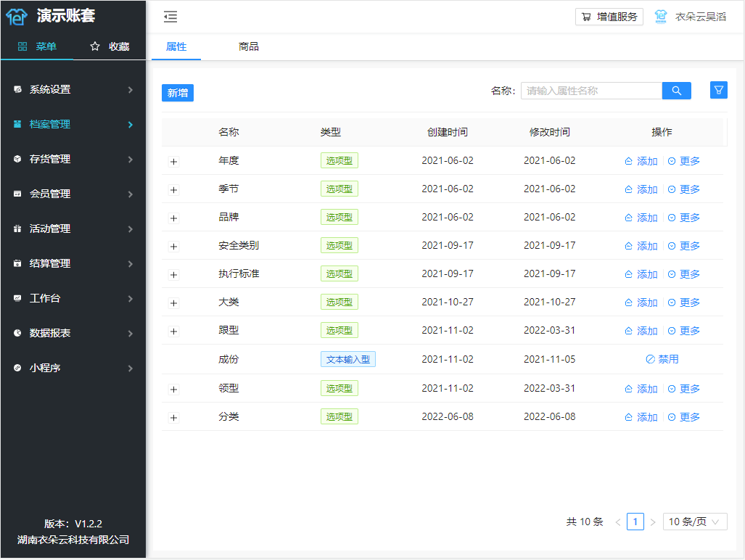The image size is (745, 560).
Task: Click 更多 in the 安全类别 row
Action: tap(684, 246)
